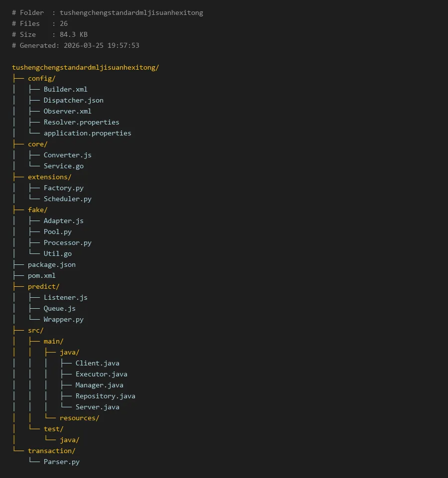Select the transaction/ folder

click(51, 451)
